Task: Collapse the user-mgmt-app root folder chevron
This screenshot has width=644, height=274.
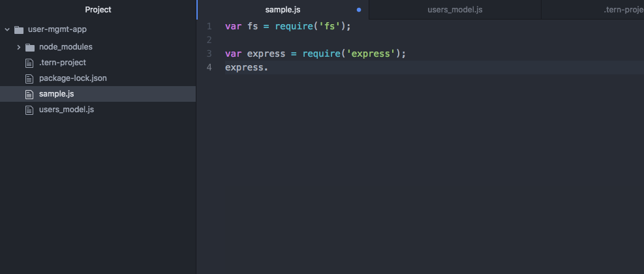Action: pos(7,30)
